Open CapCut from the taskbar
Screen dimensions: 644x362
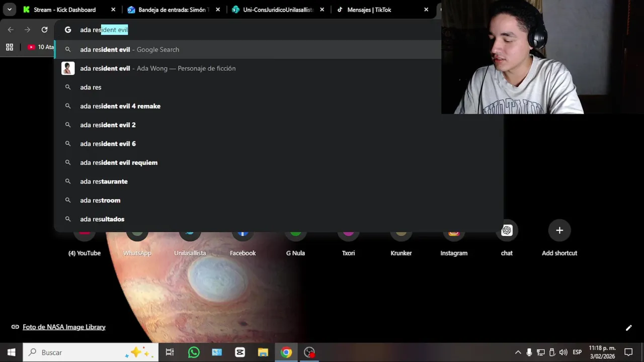240,352
